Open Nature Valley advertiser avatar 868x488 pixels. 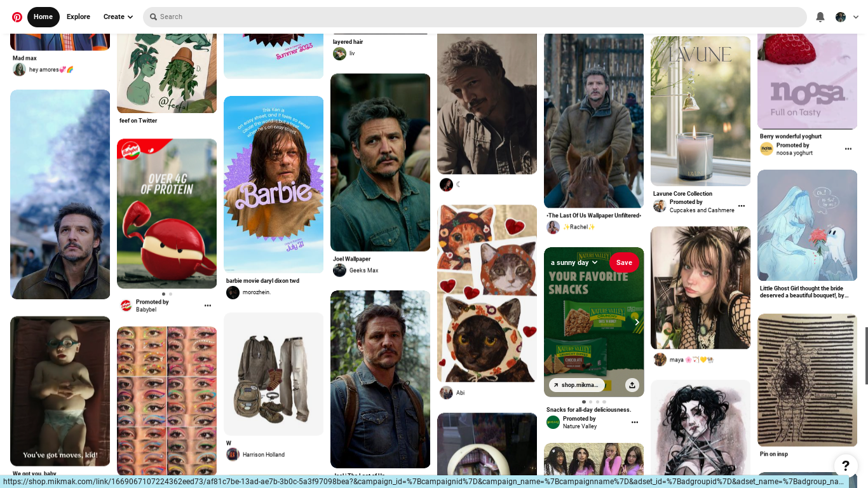point(553,423)
